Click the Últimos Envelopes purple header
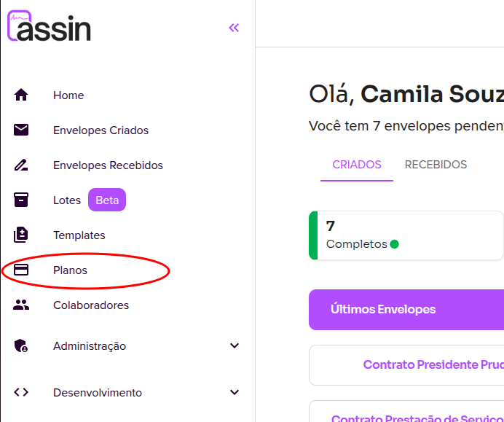Screen dimensions: 504x422 pyautogui.click(x=406, y=309)
